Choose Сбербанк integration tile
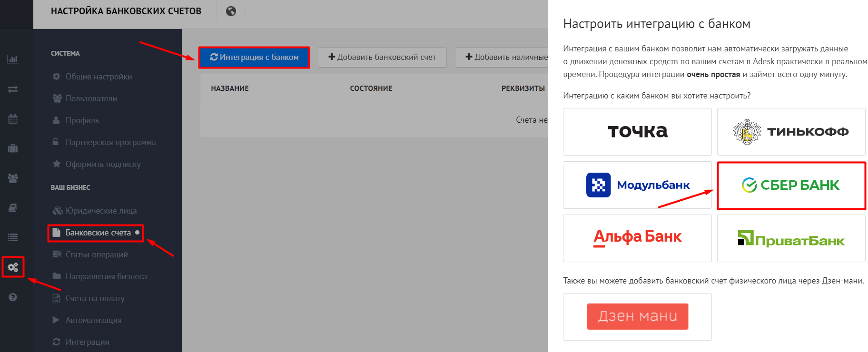The width and height of the screenshot is (868, 352). coord(791,185)
